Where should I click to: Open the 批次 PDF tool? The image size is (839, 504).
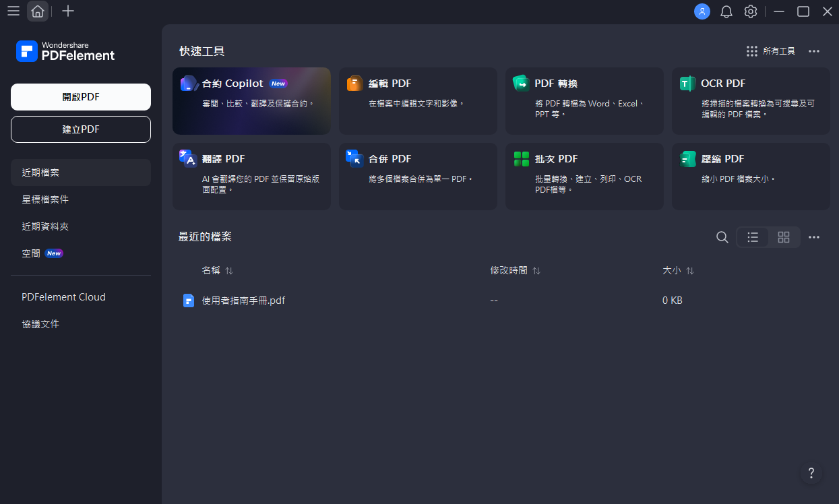click(x=584, y=177)
